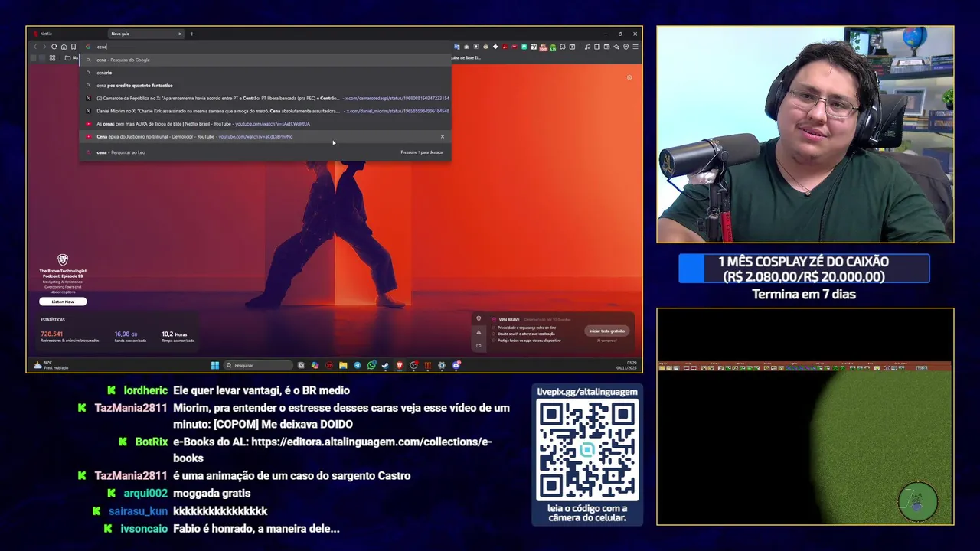This screenshot has width=980, height=551.
Task: Click Listen Now podcast button
Action: [63, 302]
